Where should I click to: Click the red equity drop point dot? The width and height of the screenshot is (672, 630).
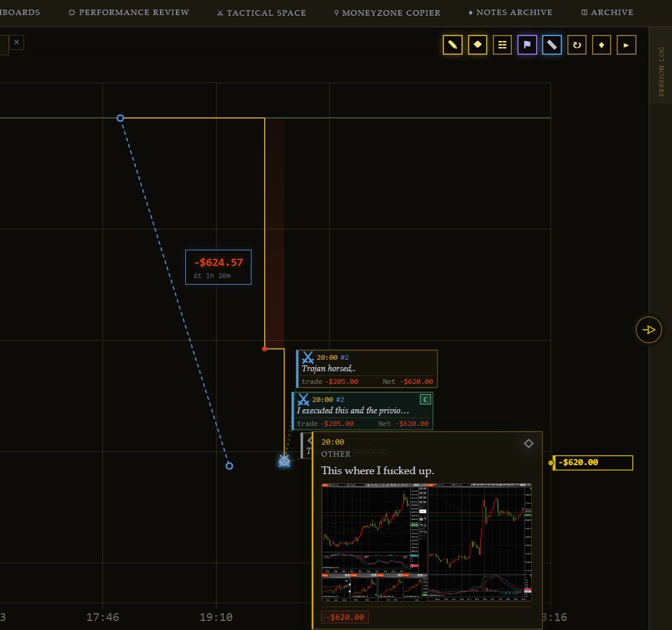[x=265, y=349]
